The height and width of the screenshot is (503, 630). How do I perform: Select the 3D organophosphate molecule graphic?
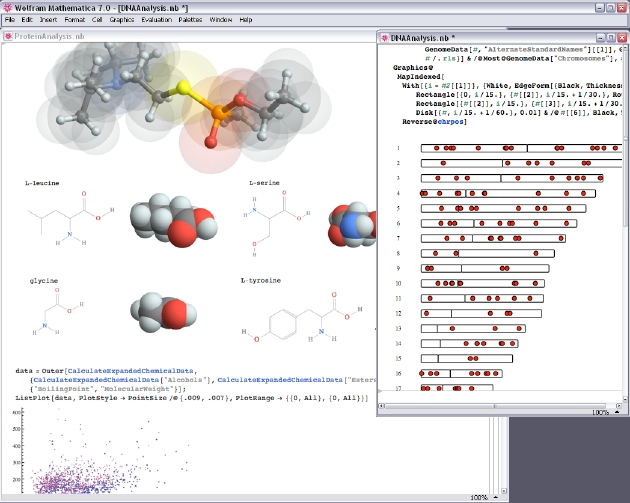(x=185, y=106)
